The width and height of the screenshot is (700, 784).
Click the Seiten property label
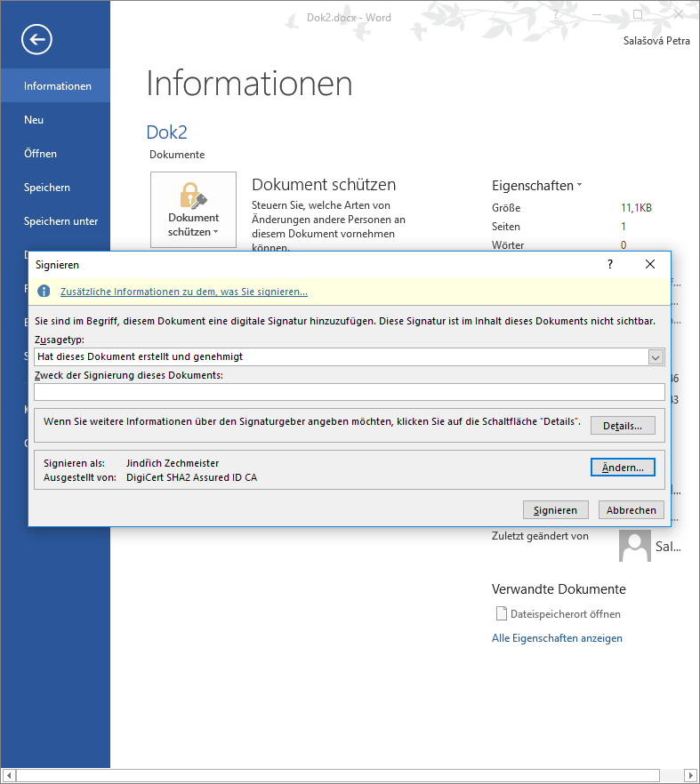pos(506,227)
